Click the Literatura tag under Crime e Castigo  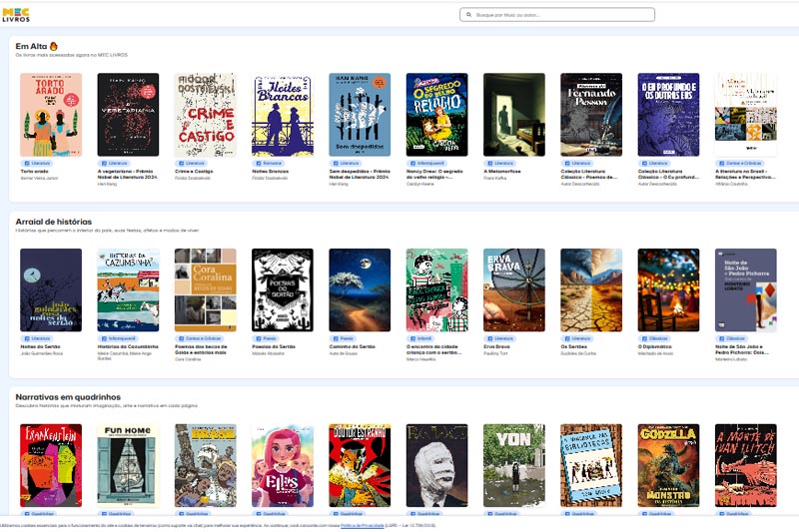pos(191,164)
